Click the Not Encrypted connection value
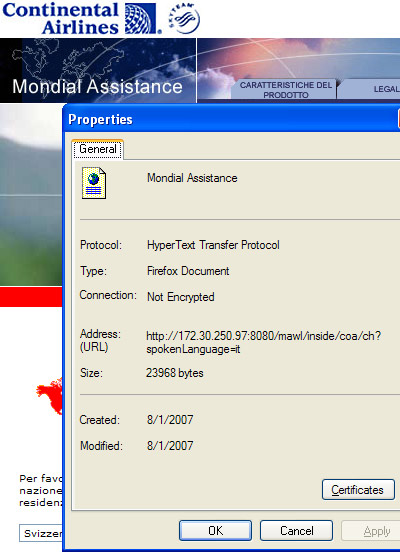 (181, 297)
